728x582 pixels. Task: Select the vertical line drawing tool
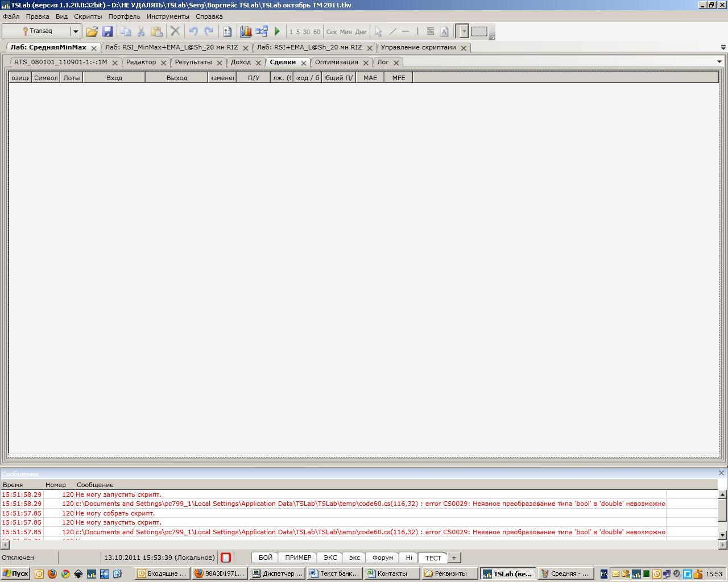pyautogui.click(x=417, y=32)
